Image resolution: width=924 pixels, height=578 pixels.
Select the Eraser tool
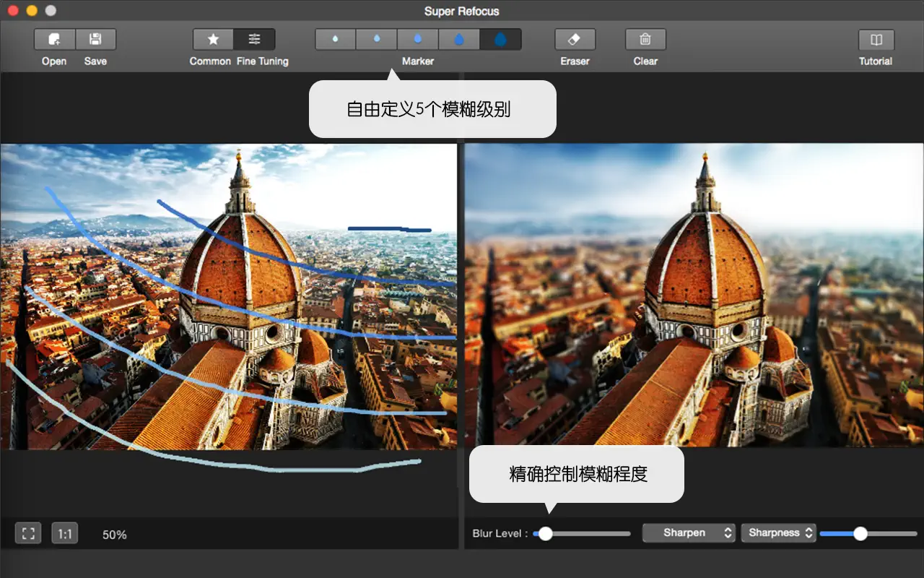(x=574, y=38)
